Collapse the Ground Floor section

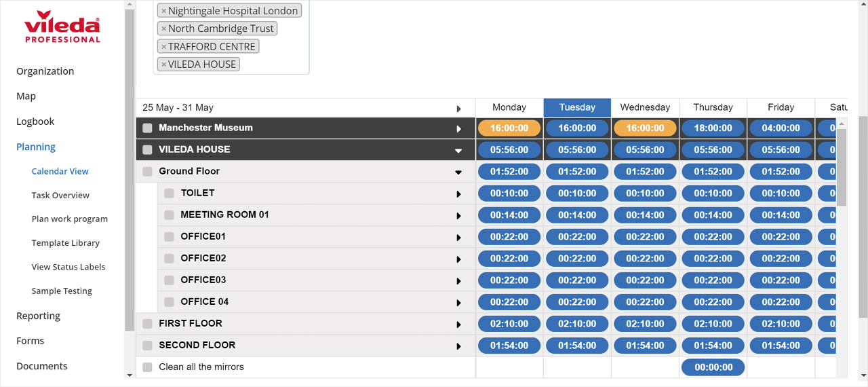click(458, 172)
